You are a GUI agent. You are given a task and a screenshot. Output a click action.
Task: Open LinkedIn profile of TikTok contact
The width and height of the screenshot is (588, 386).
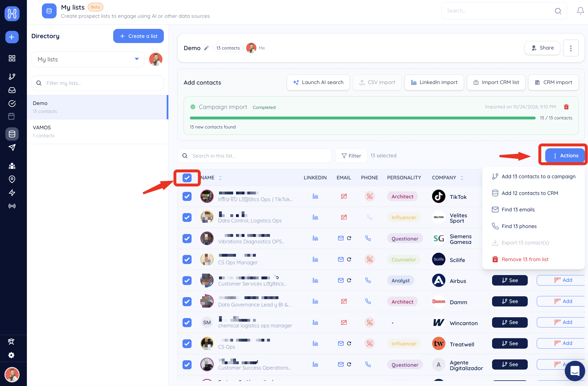[x=315, y=196]
